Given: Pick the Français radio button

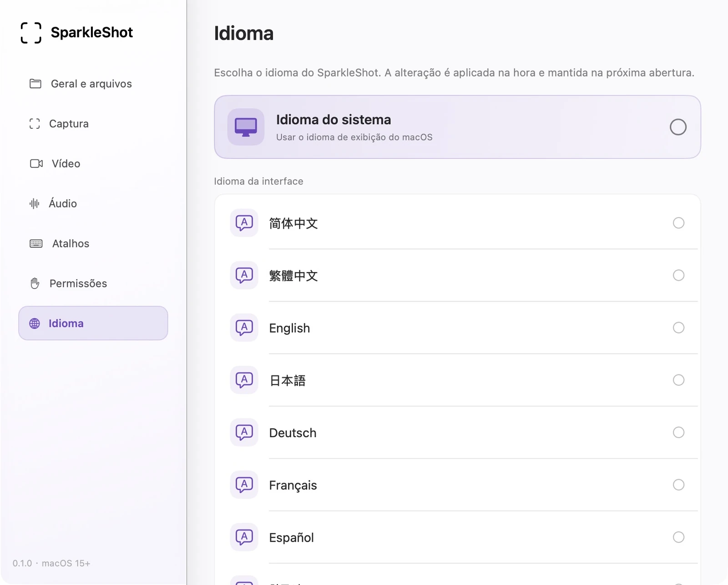Looking at the screenshot, I should (x=678, y=484).
